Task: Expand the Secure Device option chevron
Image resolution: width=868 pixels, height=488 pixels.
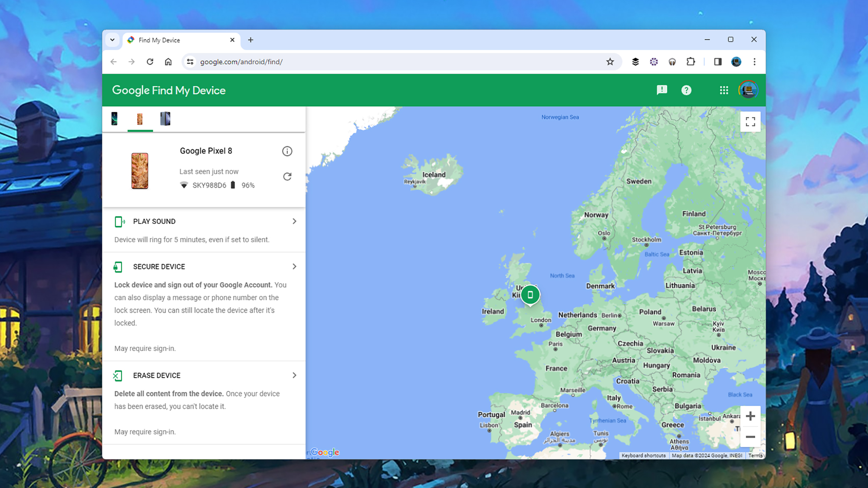Action: pyautogui.click(x=294, y=266)
